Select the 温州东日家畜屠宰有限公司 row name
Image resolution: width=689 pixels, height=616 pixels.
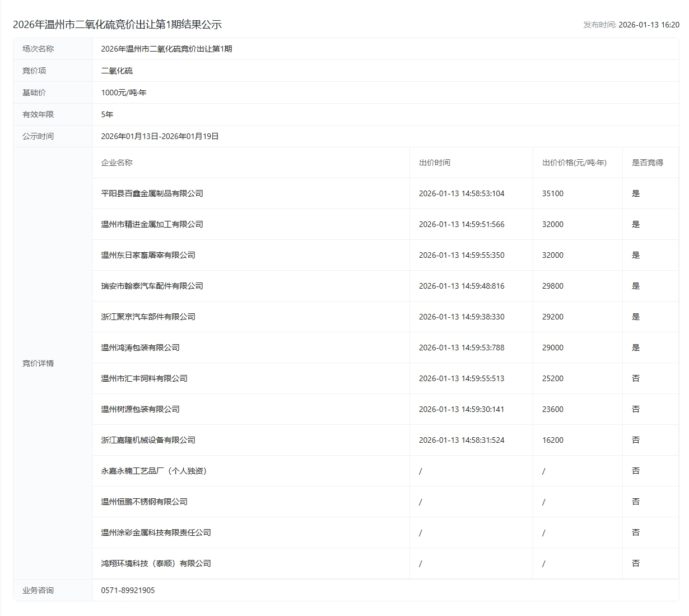148,255
